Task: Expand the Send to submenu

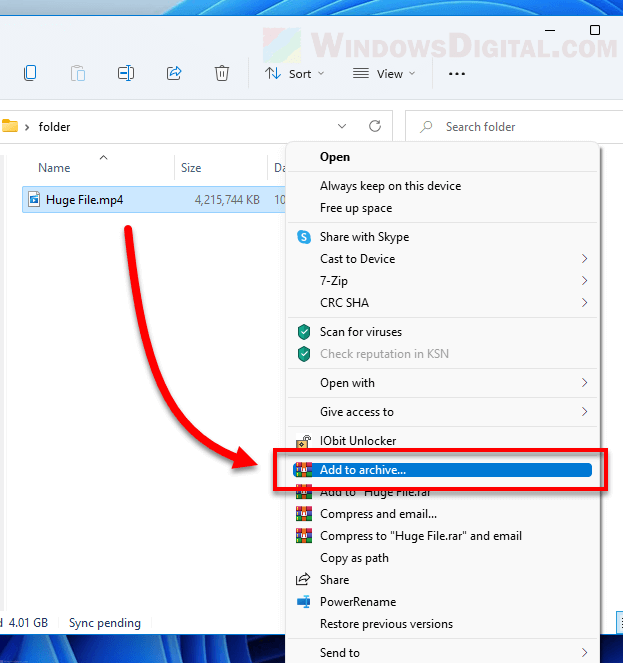Action: point(442,652)
